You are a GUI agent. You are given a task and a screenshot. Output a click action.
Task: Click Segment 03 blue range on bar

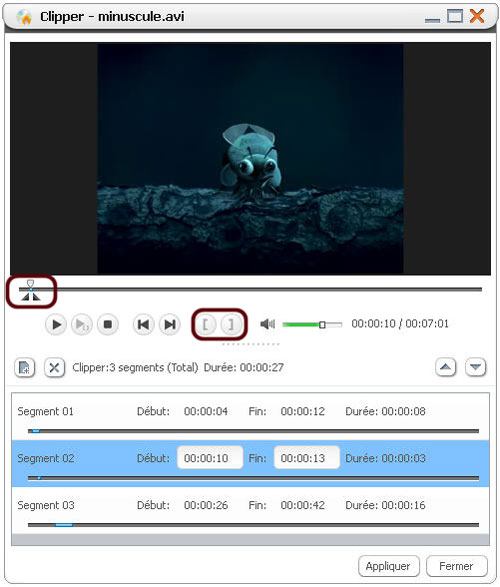[64, 525]
